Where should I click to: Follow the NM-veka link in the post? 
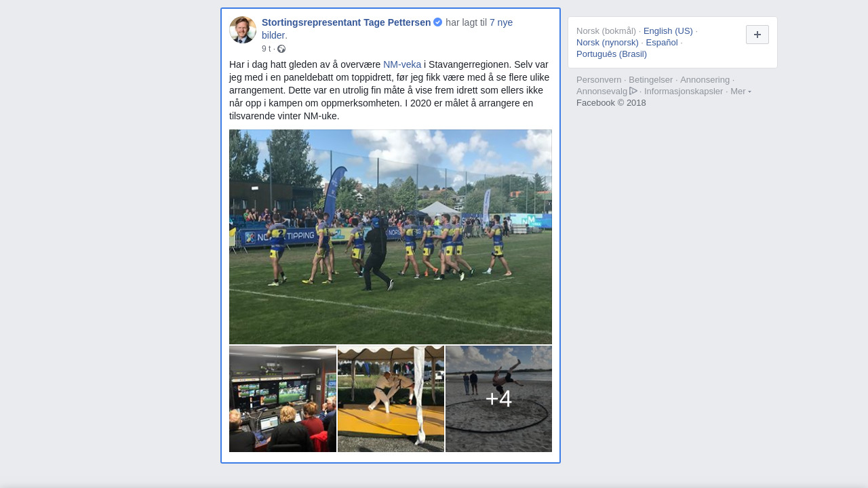[x=402, y=64]
